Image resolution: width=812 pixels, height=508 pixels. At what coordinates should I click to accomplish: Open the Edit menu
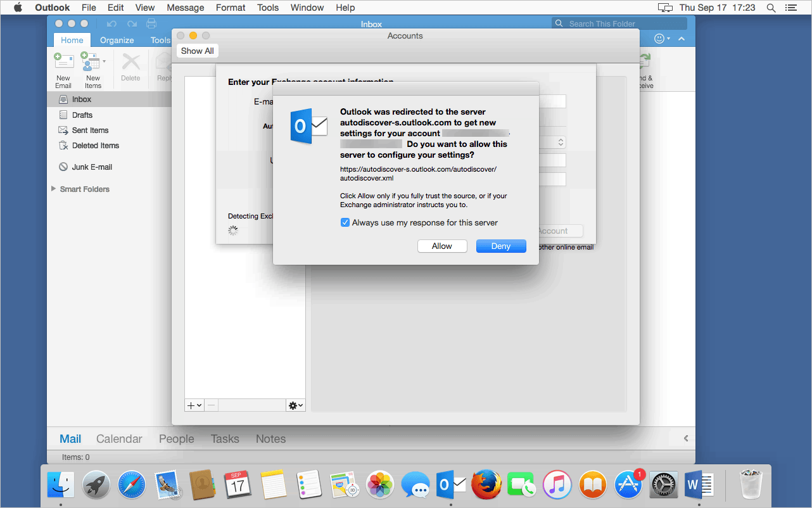(116, 8)
